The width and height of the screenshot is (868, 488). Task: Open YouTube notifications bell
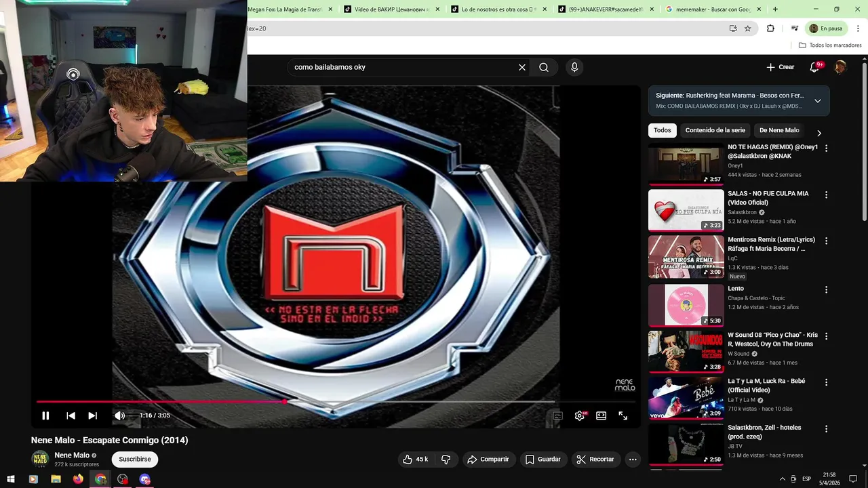[x=815, y=67]
